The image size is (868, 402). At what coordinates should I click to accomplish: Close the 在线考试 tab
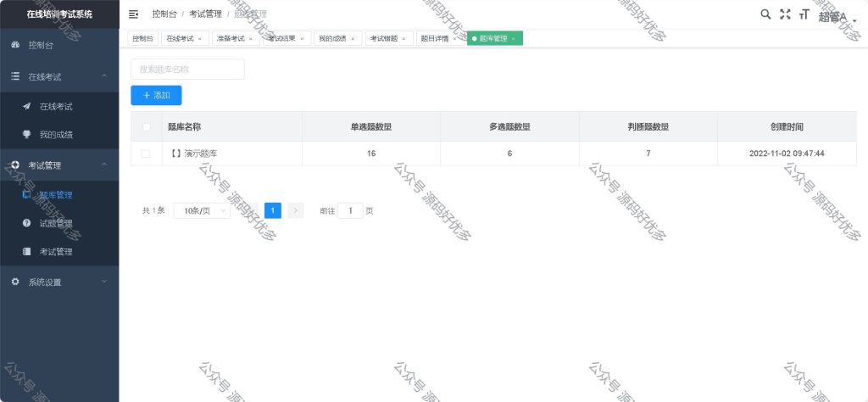[200, 39]
